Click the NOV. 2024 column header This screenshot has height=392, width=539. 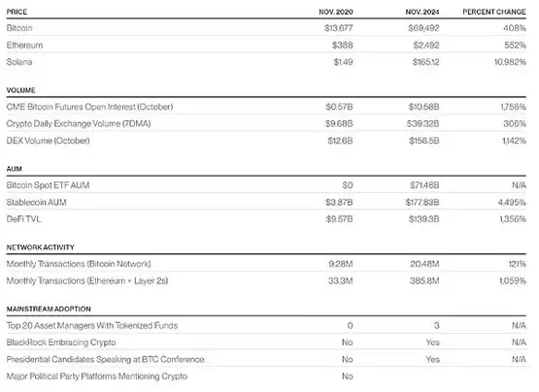click(x=422, y=12)
